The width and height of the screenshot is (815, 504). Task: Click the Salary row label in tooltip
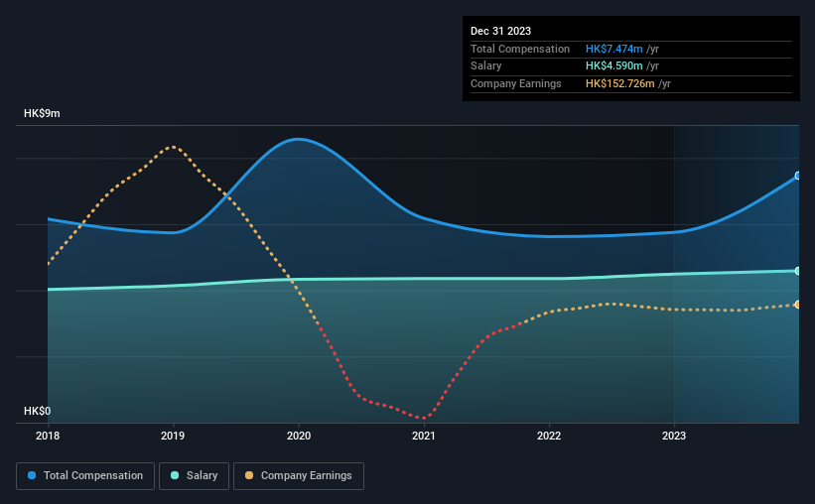486,66
